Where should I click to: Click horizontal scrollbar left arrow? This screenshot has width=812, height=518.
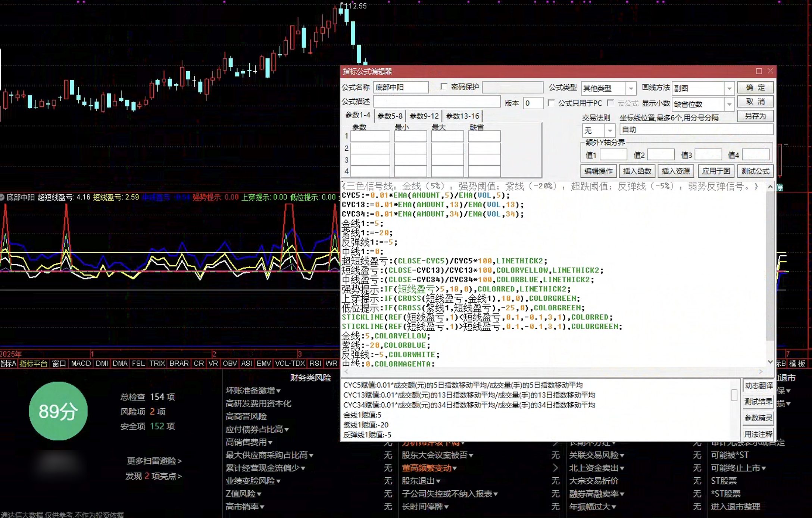[x=346, y=371]
